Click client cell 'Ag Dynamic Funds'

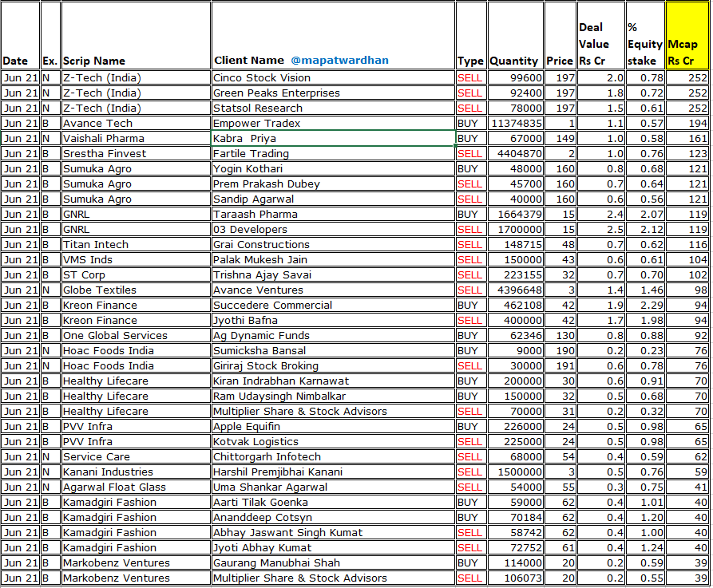[333, 335]
